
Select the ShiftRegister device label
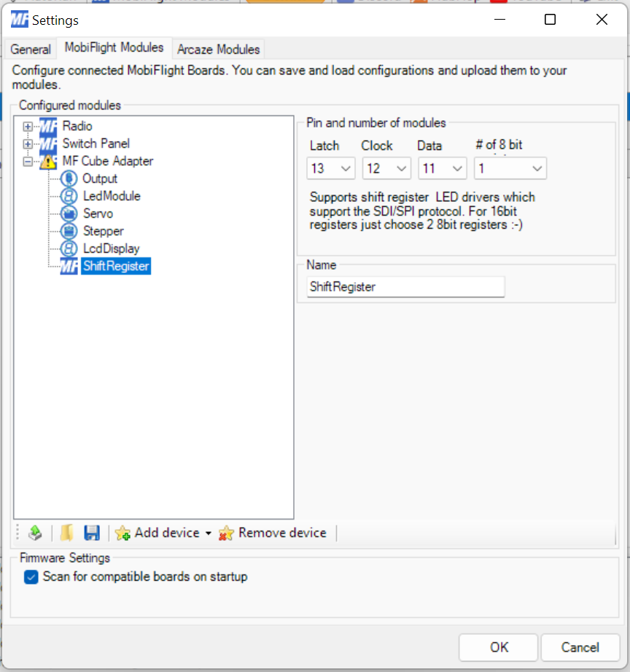[x=116, y=266]
